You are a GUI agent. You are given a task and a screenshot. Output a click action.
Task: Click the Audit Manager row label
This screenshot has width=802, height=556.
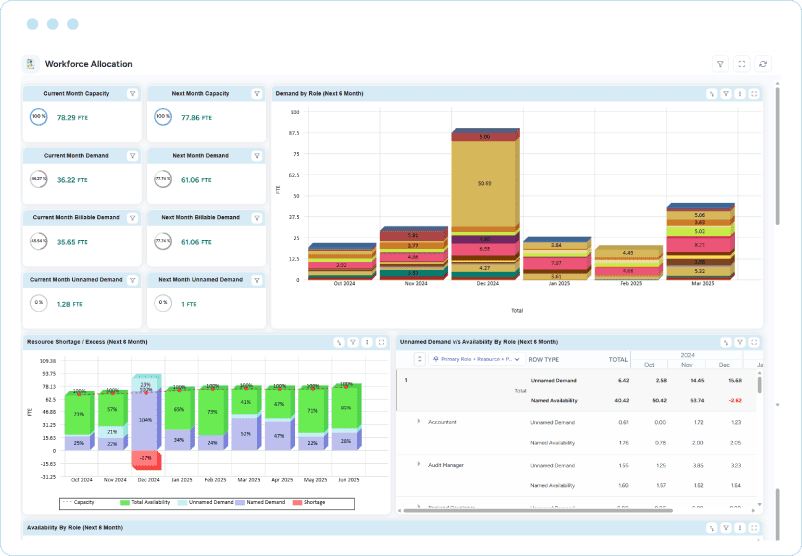point(445,465)
